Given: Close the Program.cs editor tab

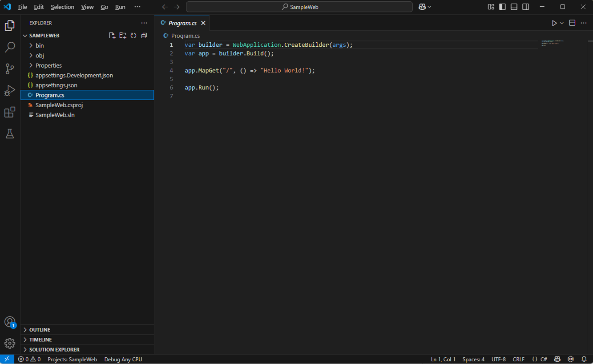Looking at the screenshot, I should click(203, 23).
